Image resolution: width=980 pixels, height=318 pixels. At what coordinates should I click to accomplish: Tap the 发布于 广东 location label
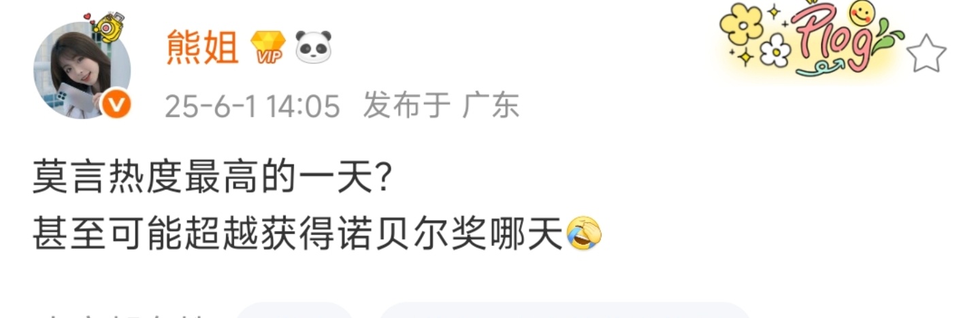(x=441, y=105)
